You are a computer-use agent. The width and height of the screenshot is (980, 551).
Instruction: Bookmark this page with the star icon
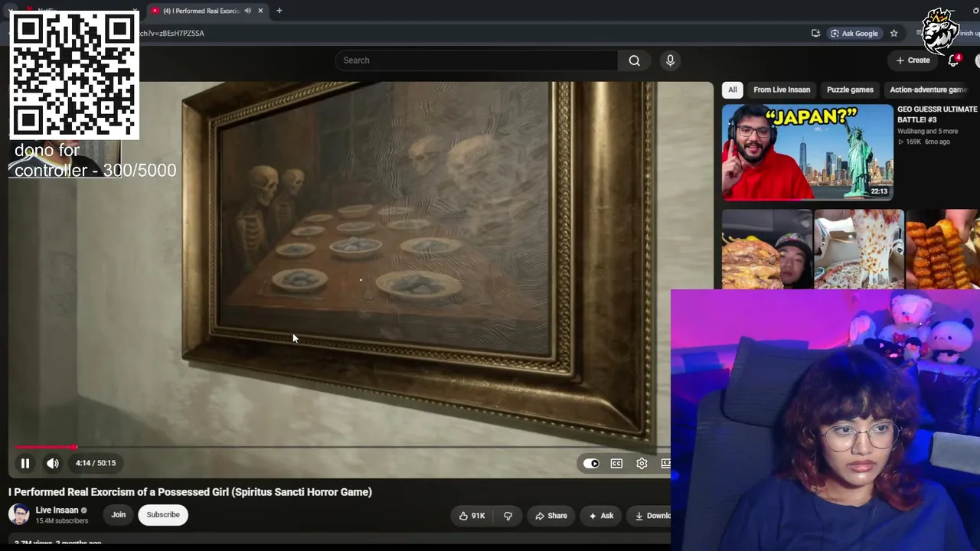tap(893, 34)
